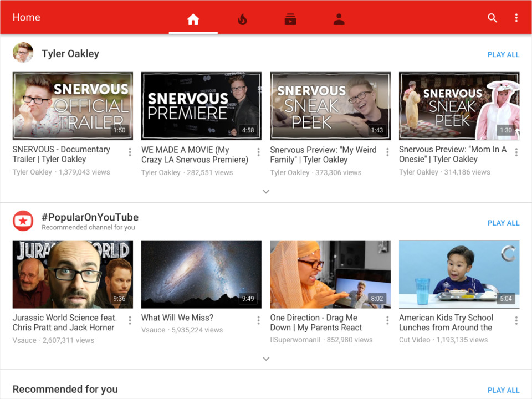Click the Tyler Oakley channel name heading

(x=70, y=54)
